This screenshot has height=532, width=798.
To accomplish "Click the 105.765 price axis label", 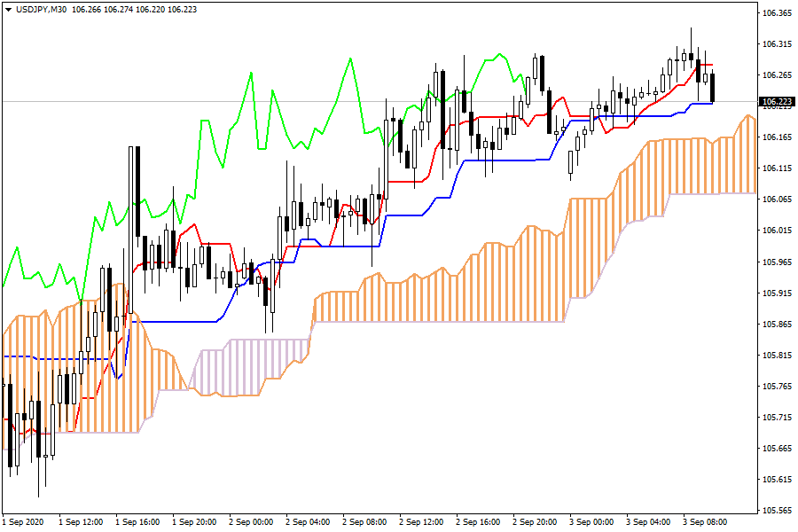I will point(777,387).
